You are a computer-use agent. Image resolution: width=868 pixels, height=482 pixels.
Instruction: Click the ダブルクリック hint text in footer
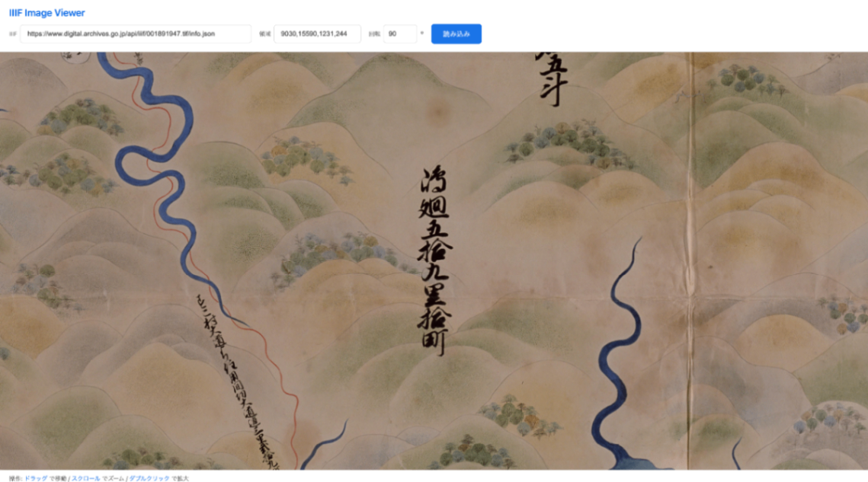149,478
